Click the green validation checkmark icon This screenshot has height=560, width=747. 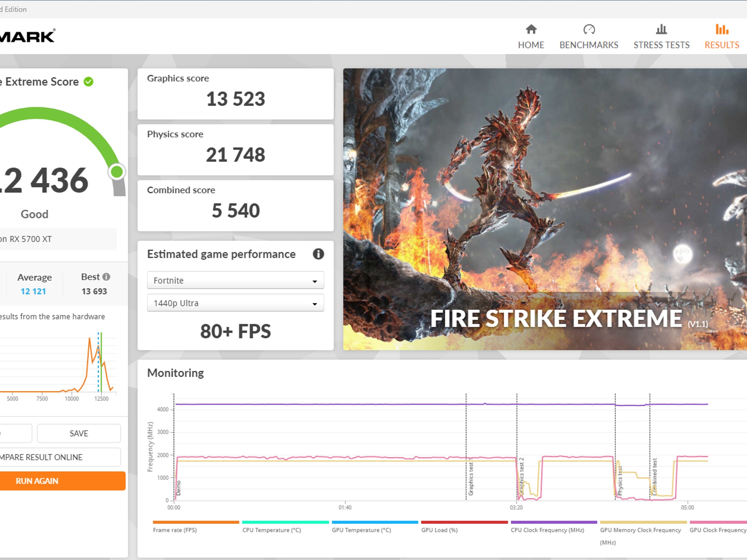pos(89,82)
